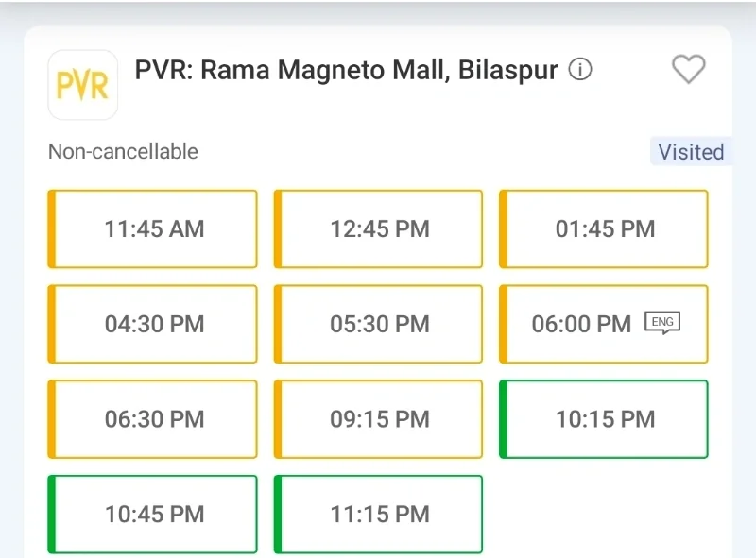Favorite this cinema with the heart icon
This screenshot has height=558, width=756.
pyautogui.click(x=688, y=69)
